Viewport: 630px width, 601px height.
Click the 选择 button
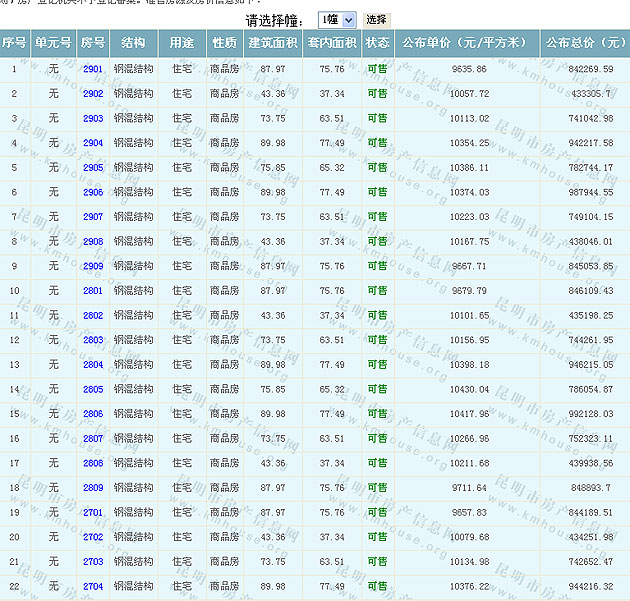(376, 19)
